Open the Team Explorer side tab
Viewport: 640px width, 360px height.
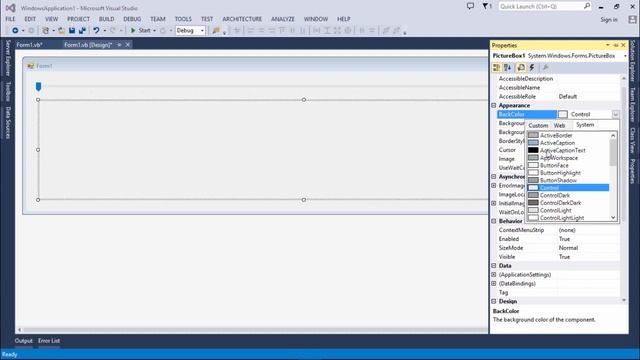click(633, 104)
